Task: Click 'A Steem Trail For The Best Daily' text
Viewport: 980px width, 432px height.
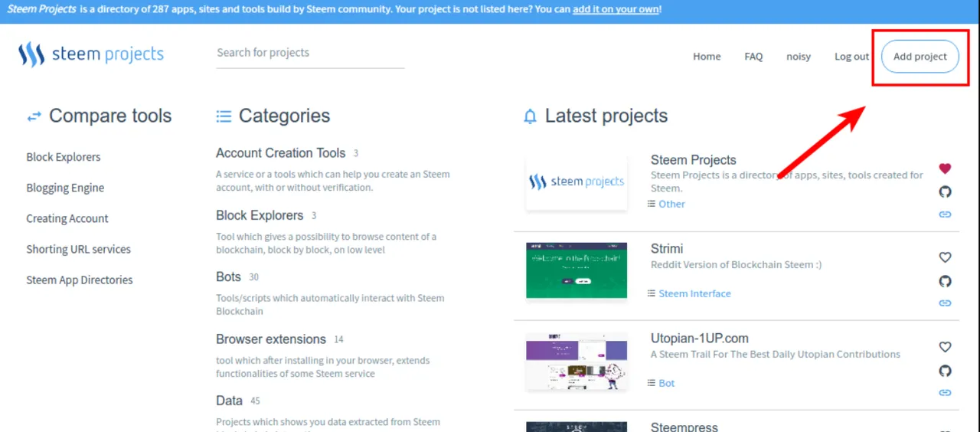Action: pos(728,355)
